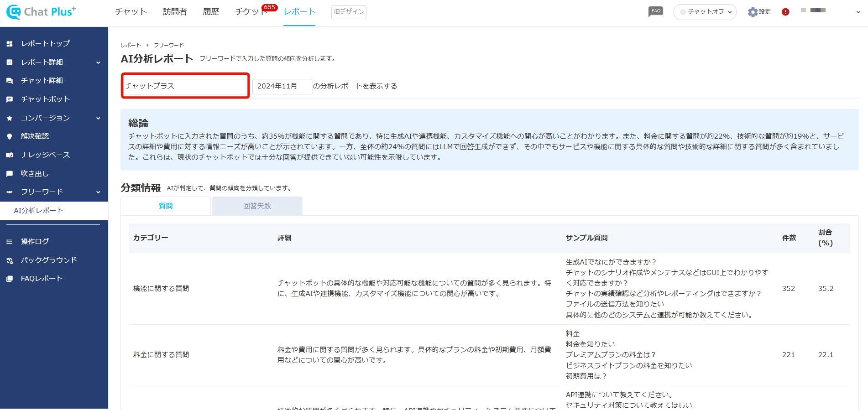Click the Chat Plus logo
Screen dimensions: 868x410
(x=41, y=12)
